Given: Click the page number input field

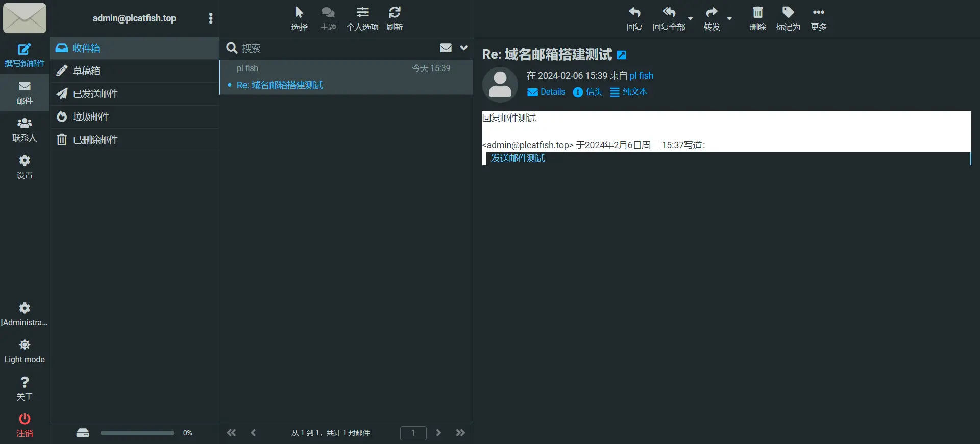Looking at the screenshot, I should (x=413, y=433).
